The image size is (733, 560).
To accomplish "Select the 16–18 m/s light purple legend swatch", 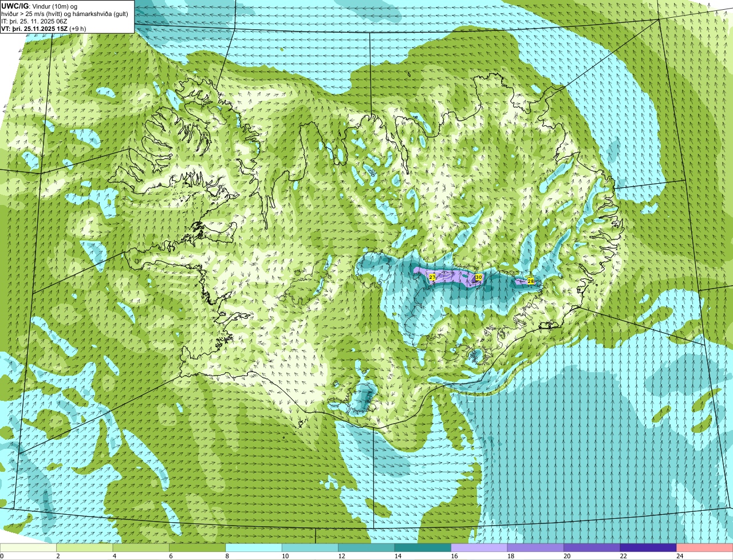I will pyautogui.click(x=479, y=547).
